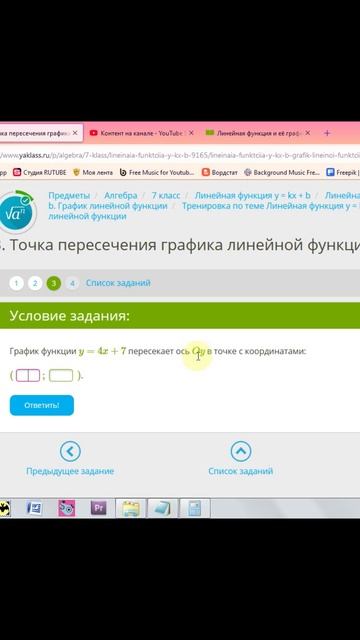
Task: Close the Линейная функция browser tab
Action: point(308,133)
